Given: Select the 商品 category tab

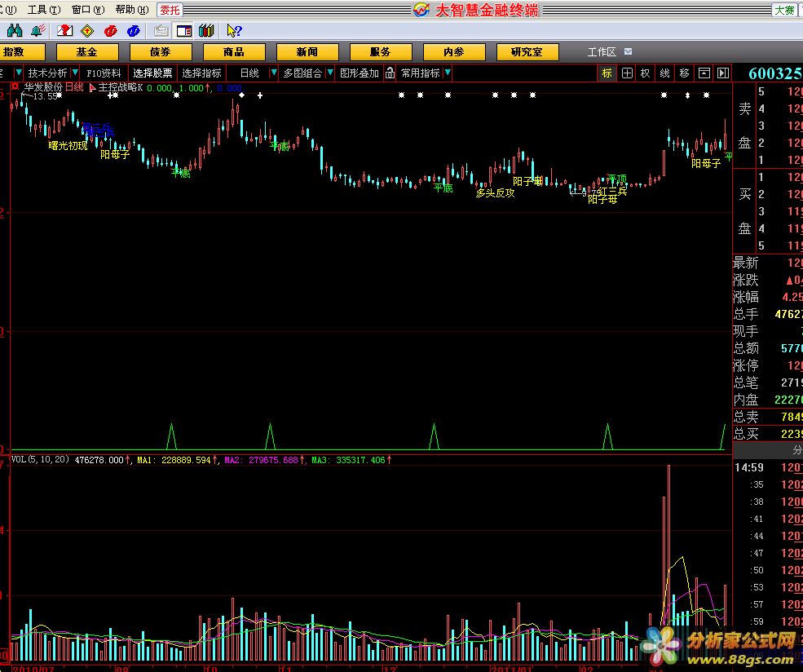Looking at the screenshot, I should pyautogui.click(x=234, y=51).
